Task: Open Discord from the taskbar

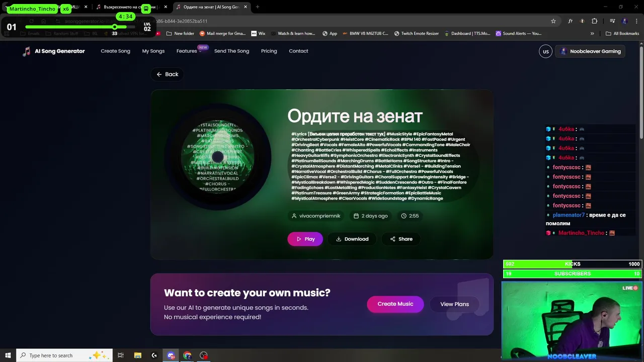Action: tap(171, 355)
